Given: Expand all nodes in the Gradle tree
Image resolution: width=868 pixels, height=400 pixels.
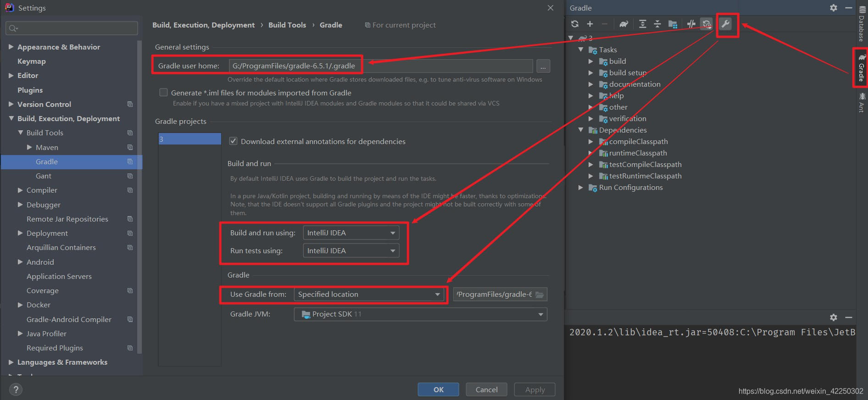Looking at the screenshot, I should [x=643, y=24].
